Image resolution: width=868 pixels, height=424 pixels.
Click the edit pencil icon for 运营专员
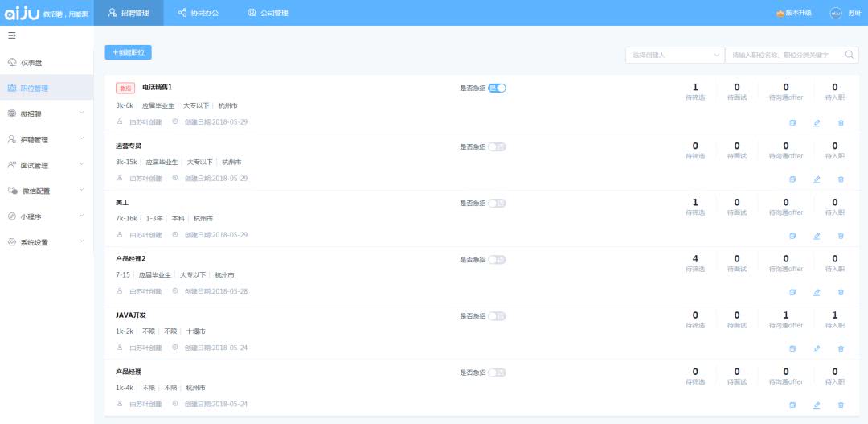click(x=817, y=179)
